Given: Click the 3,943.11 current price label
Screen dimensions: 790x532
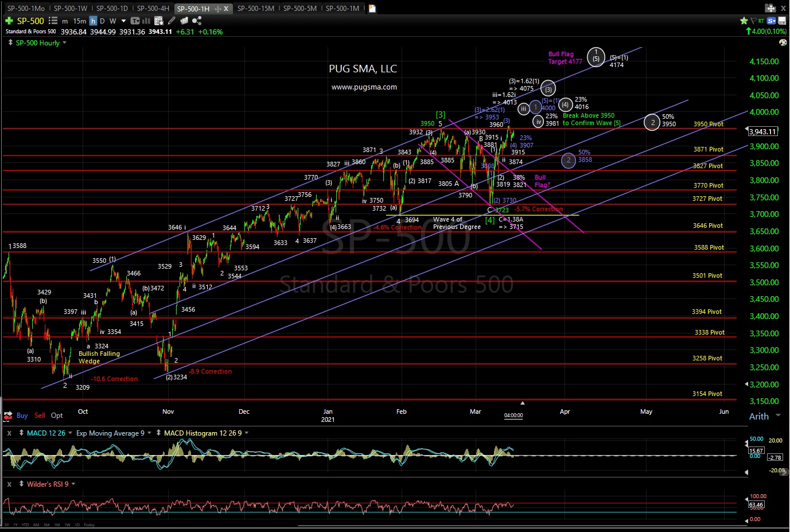Looking at the screenshot, I should click(x=762, y=131).
